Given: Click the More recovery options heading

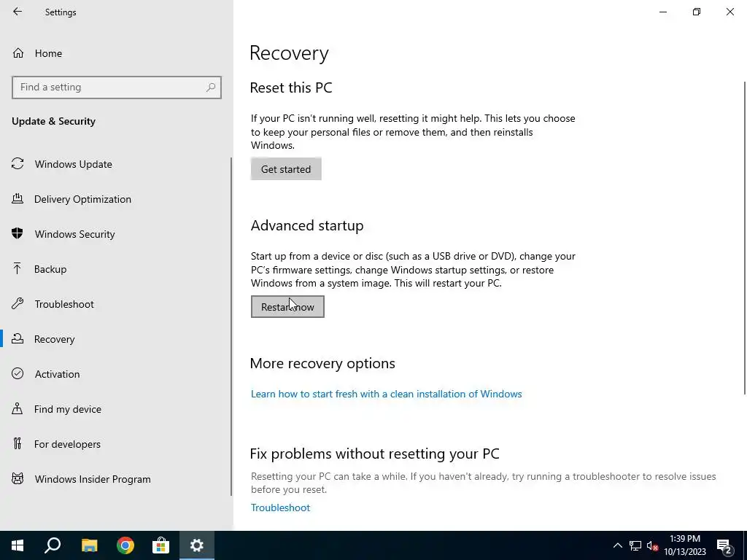Looking at the screenshot, I should (x=322, y=363).
